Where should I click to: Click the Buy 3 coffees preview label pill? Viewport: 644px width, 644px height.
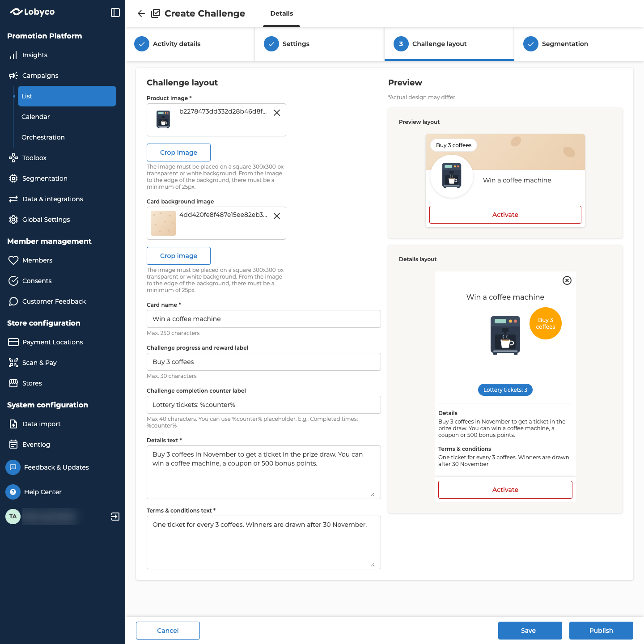coord(454,145)
